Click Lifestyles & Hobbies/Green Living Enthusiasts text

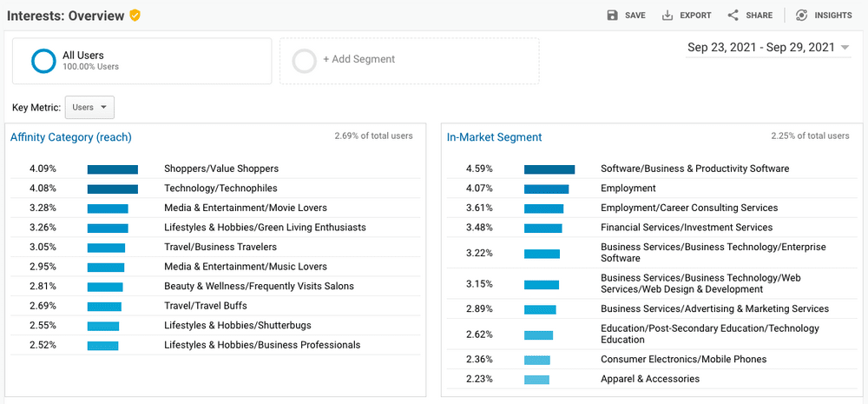coord(265,228)
